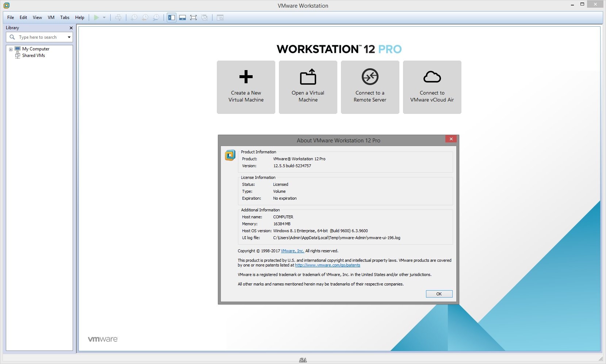Click the 16384 MB memory value

(x=282, y=224)
